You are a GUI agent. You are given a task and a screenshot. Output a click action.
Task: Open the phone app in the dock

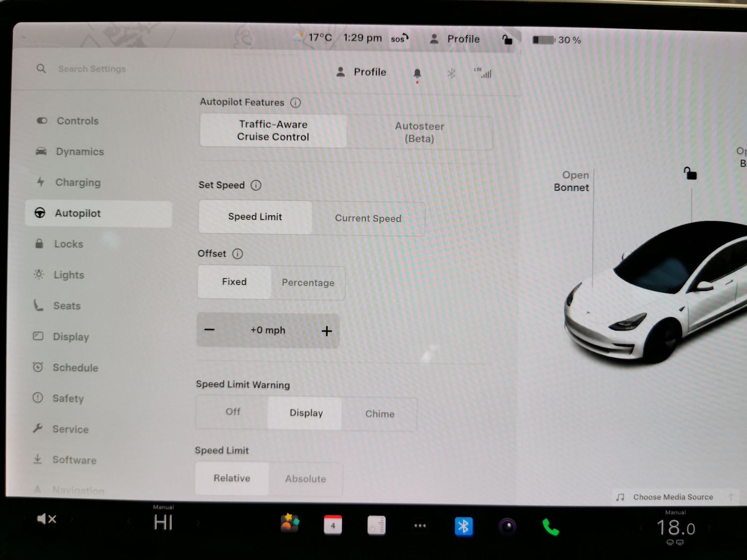pyautogui.click(x=550, y=525)
